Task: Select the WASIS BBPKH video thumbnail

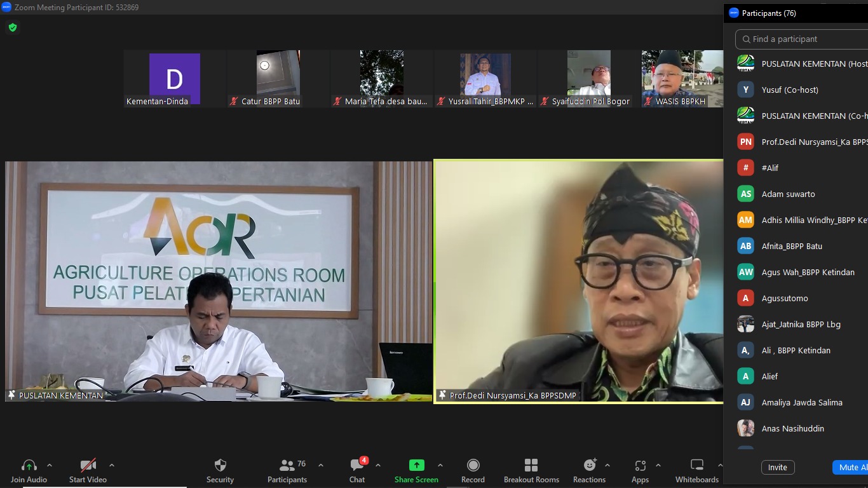Action: [682, 78]
